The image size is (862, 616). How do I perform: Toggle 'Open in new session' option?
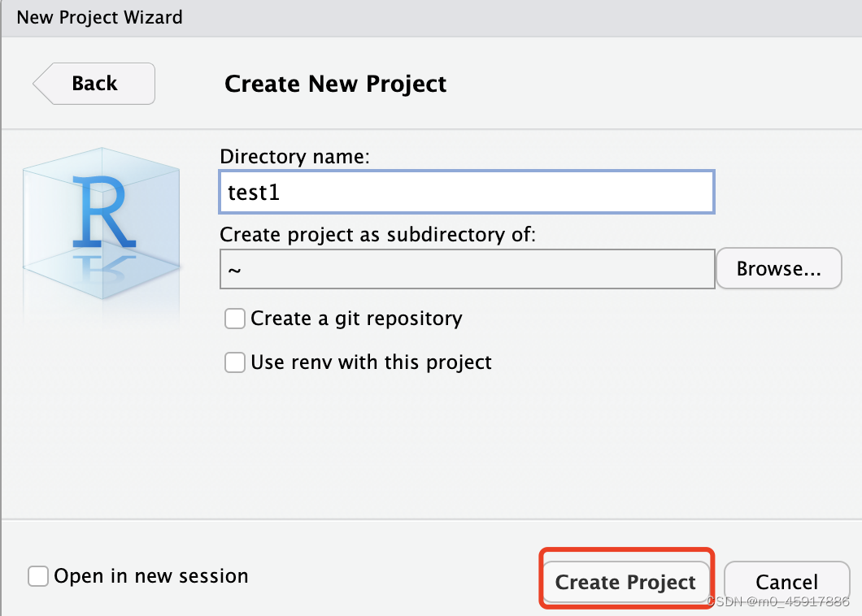click(37, 576)
